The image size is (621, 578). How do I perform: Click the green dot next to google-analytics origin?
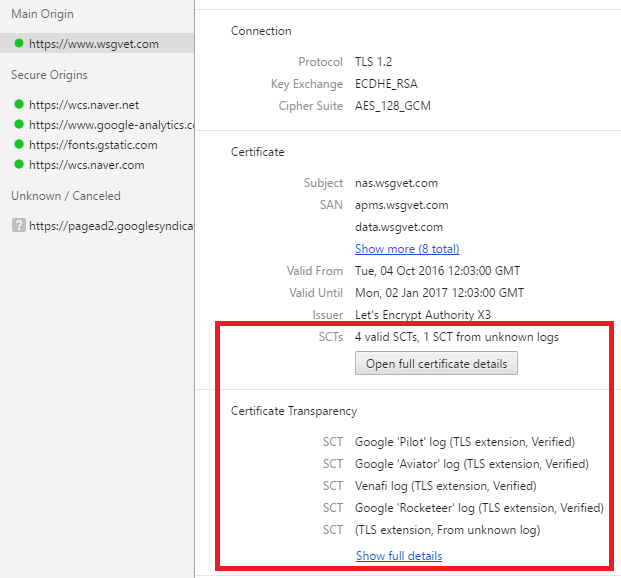coord(19,125)
